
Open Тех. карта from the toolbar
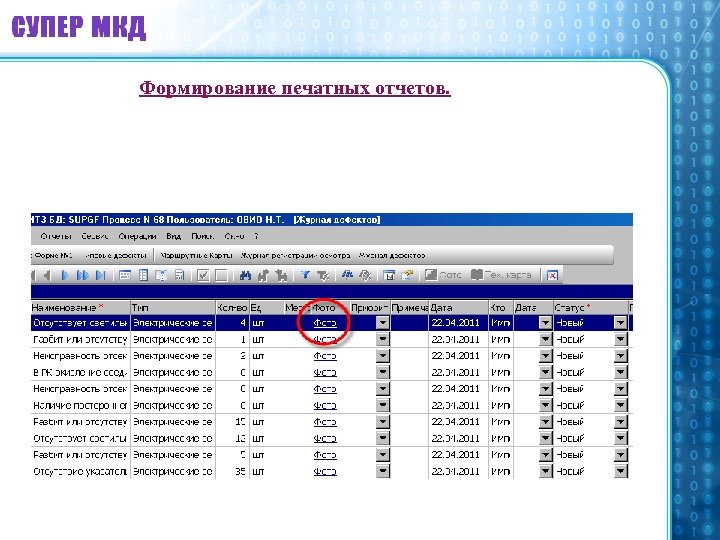(501, 275)
